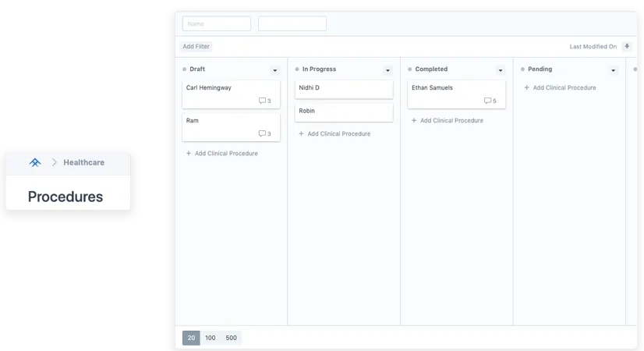This screenshot has height=351, width=644.
Task: Open the Last Modified On sort selector
Action: tap(593, 47)
